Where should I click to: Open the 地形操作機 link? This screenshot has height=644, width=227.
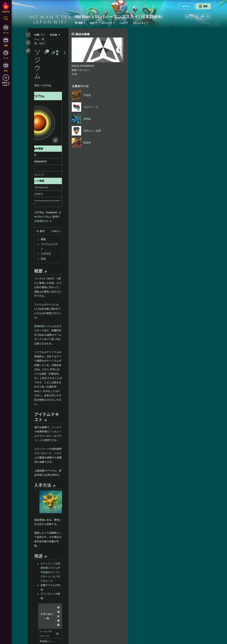40,541
